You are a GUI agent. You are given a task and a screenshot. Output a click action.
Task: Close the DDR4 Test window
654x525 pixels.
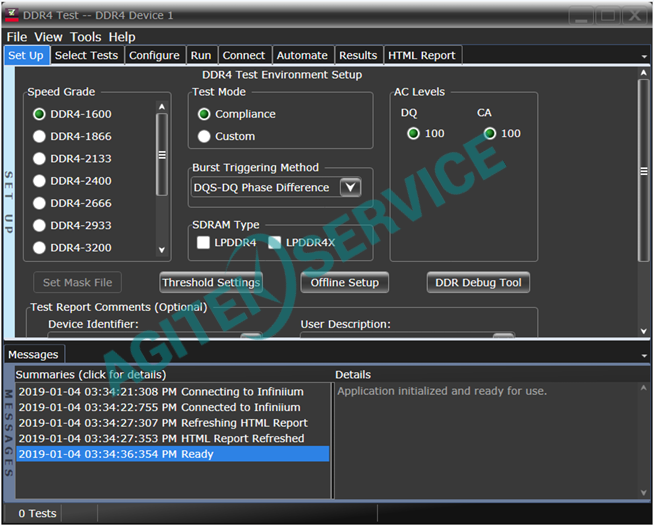(635, 15)
